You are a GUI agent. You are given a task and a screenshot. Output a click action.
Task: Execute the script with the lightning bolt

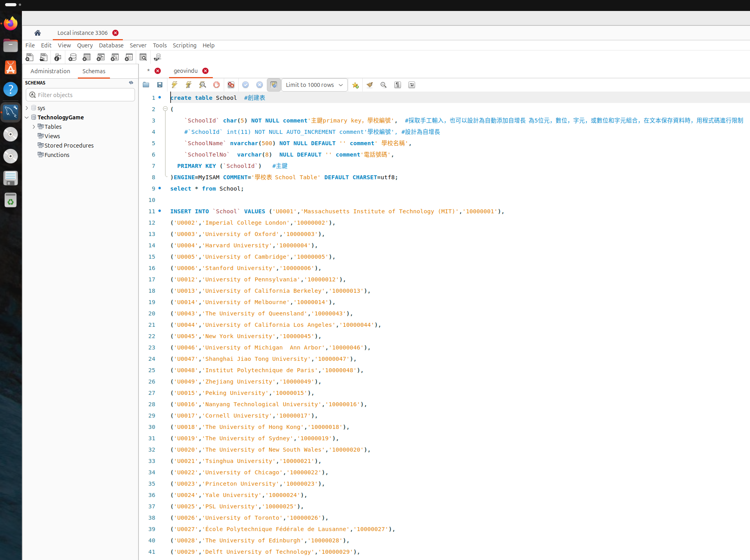click(174, 85)
